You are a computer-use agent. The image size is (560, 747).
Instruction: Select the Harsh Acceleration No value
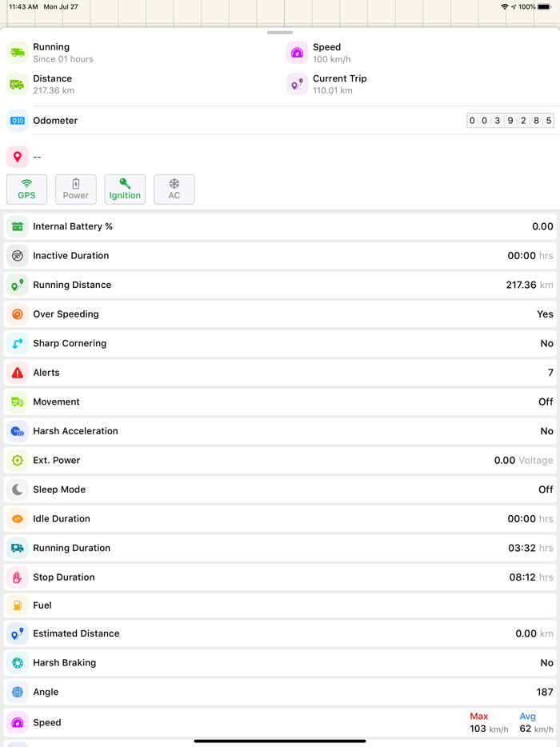pos(546,431)
